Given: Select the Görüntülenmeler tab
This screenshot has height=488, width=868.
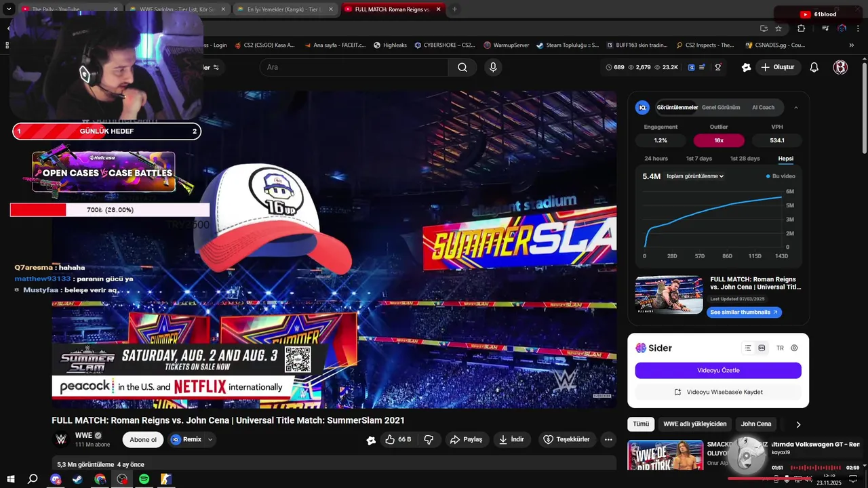Looking at the screenshot, I should tap(677, 107).
